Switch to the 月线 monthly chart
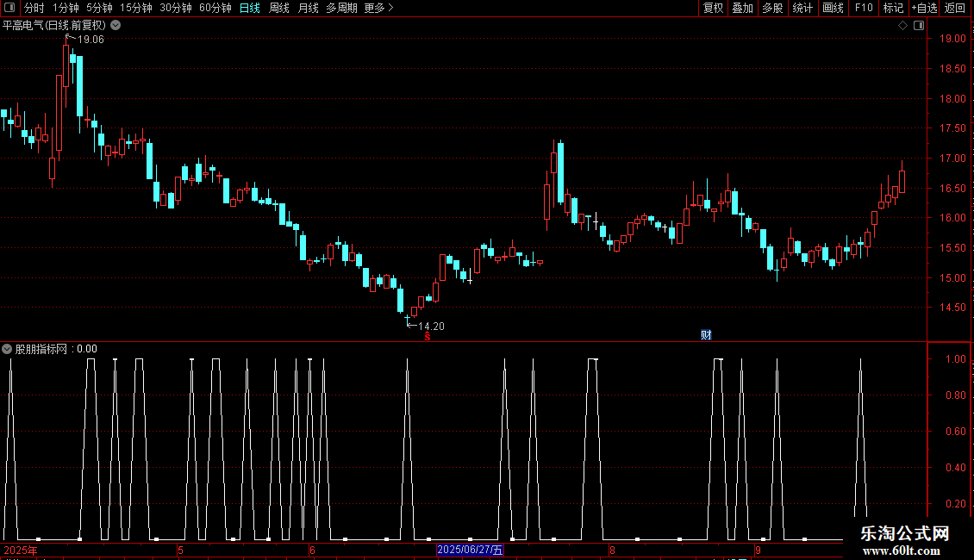This screenshot has width=974, height=560. pyautogui.click(x=308, y=8)
